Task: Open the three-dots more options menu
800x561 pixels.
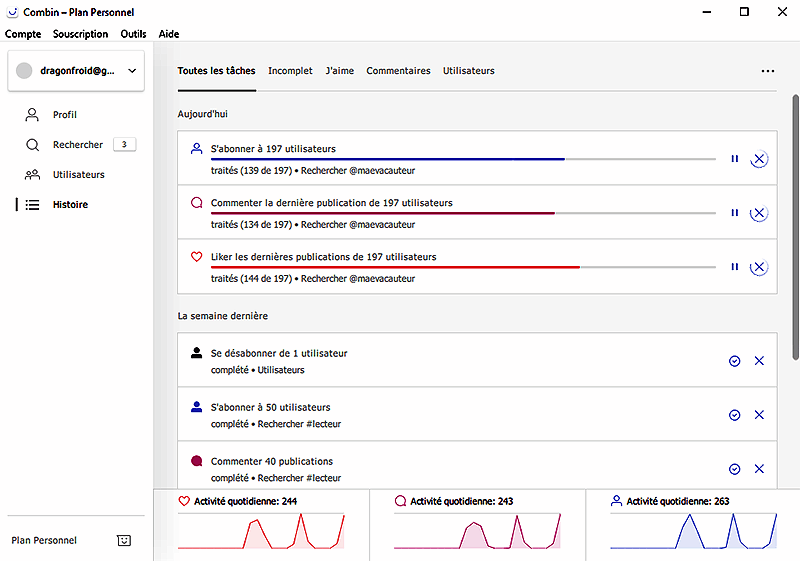Action: click(x=768, y=71)
